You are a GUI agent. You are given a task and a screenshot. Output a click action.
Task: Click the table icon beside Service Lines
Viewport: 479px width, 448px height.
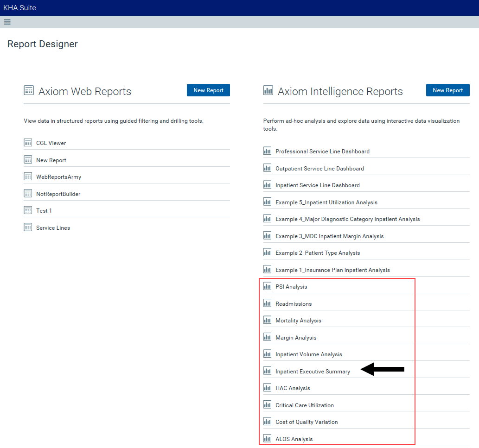point(28,227)
